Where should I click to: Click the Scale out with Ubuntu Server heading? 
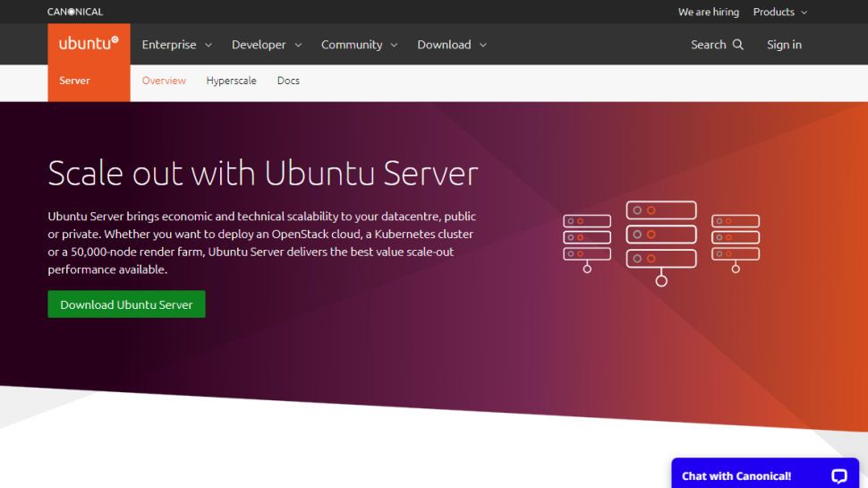[263, 174]
